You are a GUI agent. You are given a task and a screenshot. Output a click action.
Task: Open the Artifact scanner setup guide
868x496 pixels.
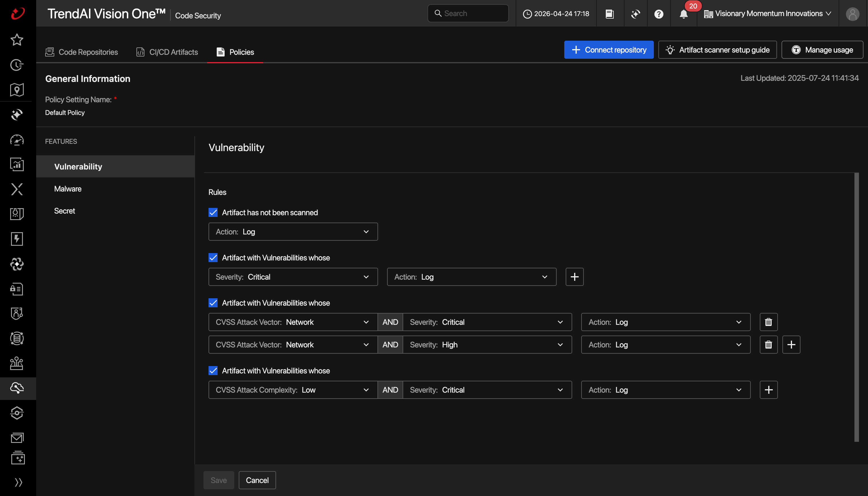717,50
